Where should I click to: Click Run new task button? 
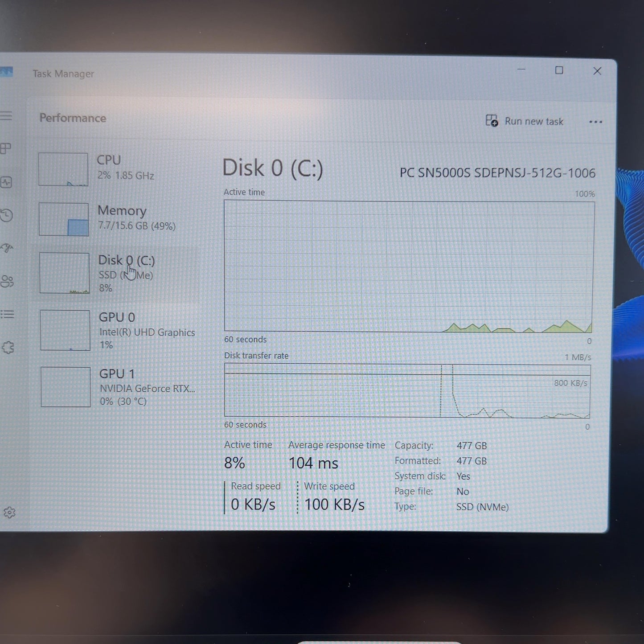tap(525, 121)
